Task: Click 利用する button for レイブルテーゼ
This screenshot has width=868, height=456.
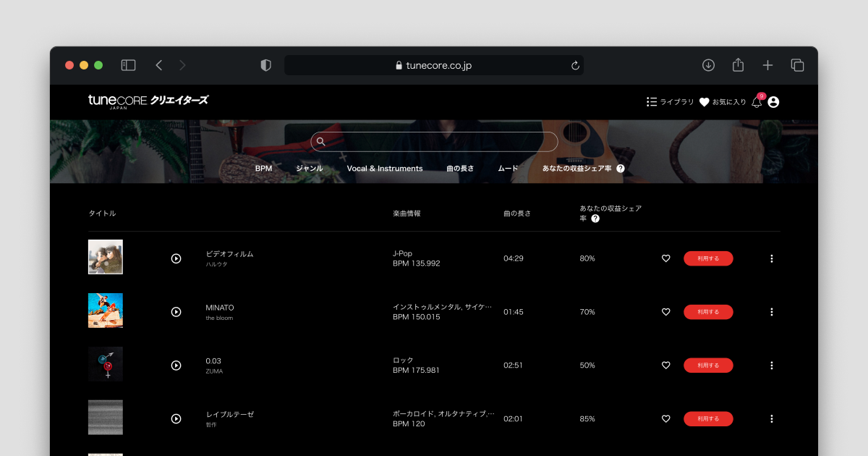Action: (708, 419)
